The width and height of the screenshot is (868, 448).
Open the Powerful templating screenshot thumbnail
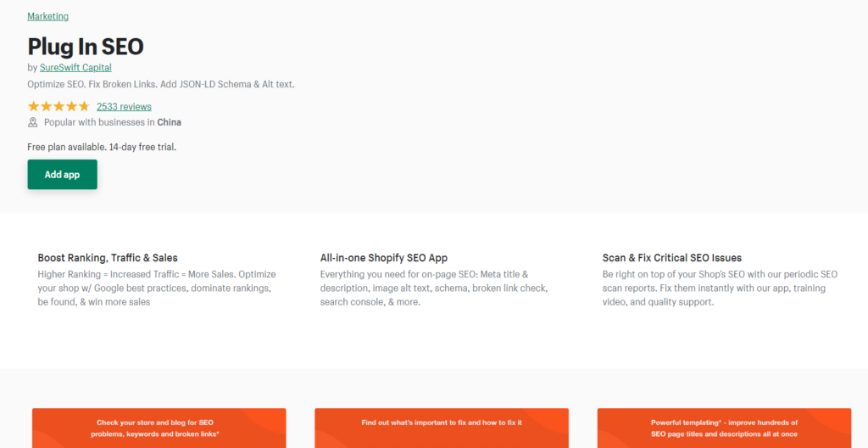724,428
